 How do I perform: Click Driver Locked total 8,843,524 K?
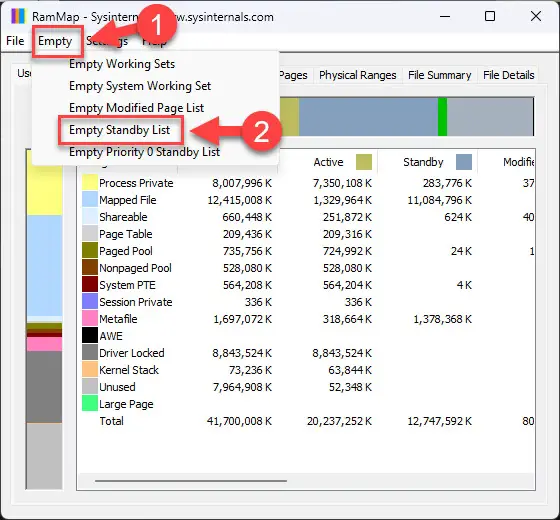[x=242, y=353]
